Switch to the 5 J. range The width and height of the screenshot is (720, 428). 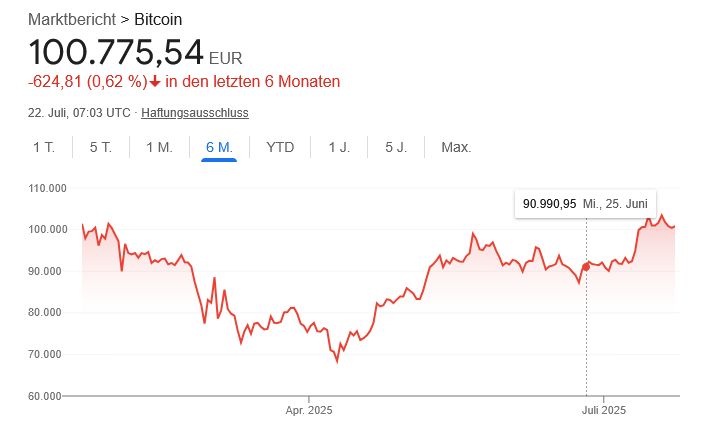point(396,147)
